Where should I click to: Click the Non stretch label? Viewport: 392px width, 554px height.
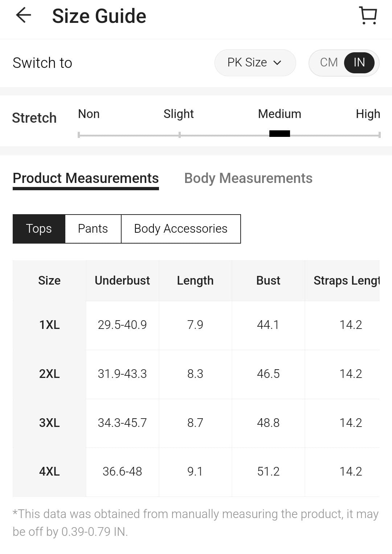(x=89, y=114)
